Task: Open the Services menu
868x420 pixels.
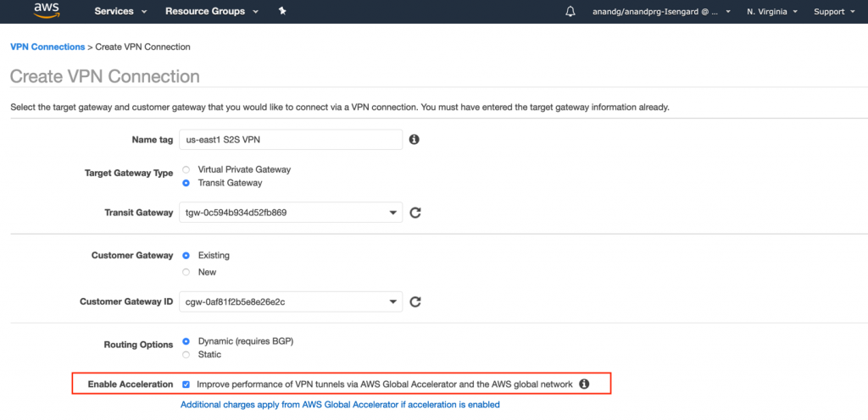Action: (x=120, y=12)
